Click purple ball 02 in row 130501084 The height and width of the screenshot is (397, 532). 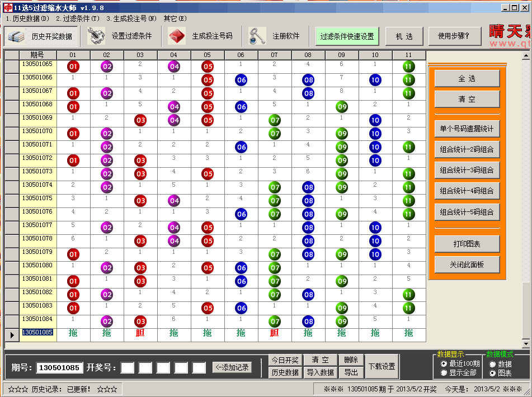coord(106,322)
